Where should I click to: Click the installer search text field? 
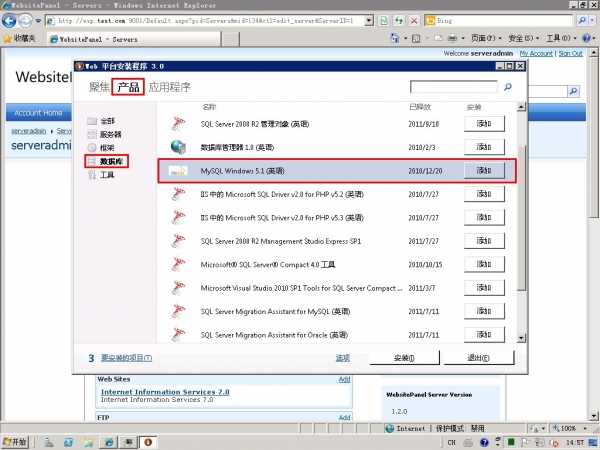click(453, 87)
